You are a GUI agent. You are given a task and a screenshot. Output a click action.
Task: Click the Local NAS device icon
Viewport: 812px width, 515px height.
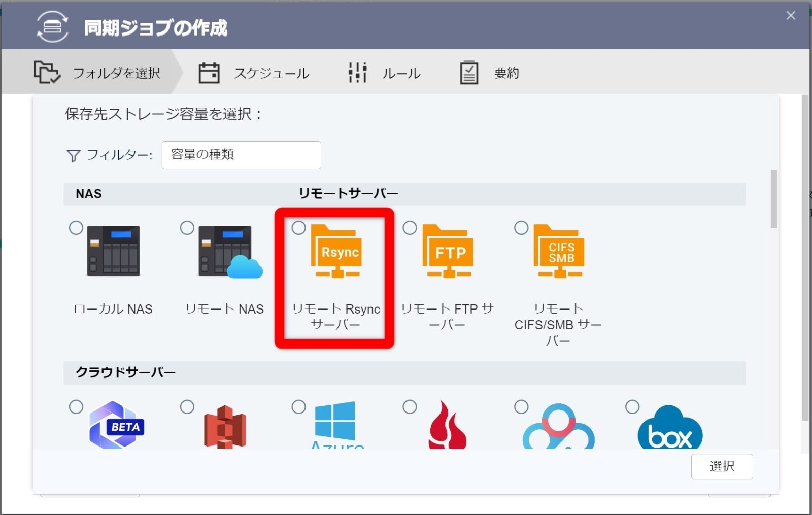[113, 251]
